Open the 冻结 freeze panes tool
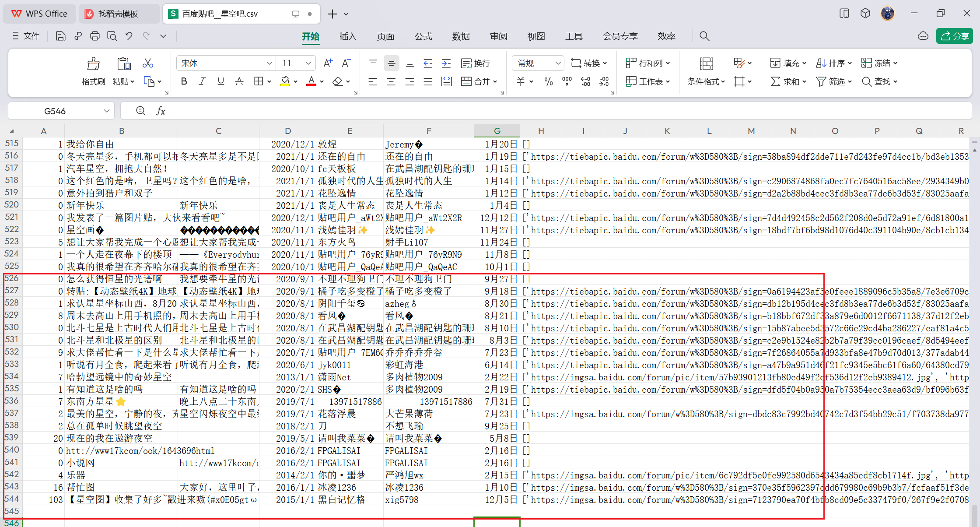 point(878,63)
